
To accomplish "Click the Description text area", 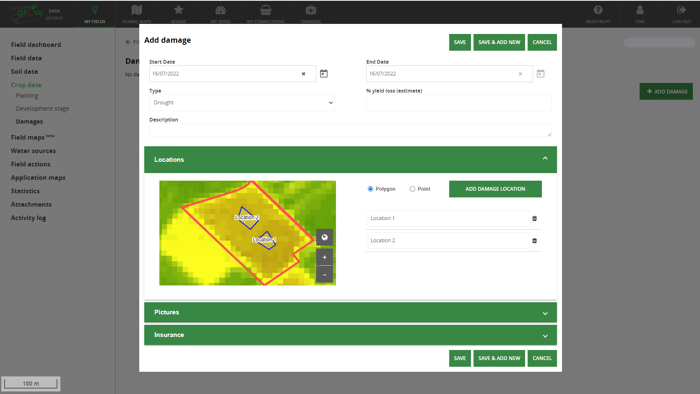I will pyautogui.click(x=350, y=130).
